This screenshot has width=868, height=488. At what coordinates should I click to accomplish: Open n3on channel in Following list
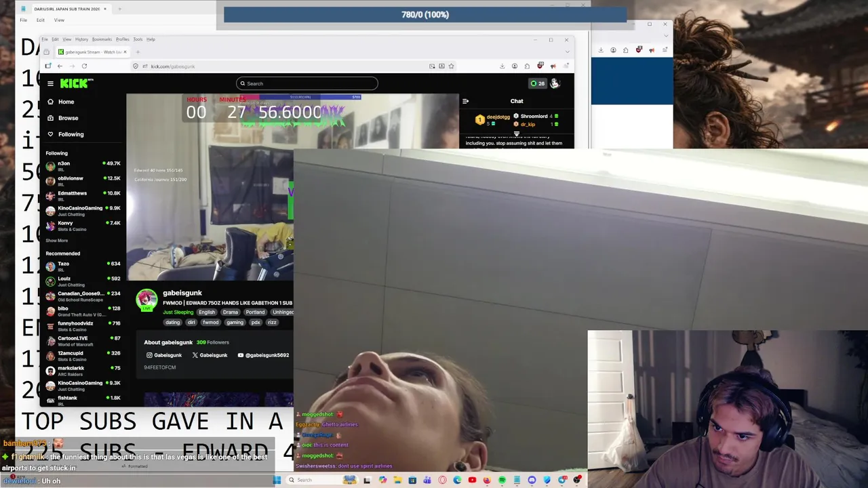(x=83, y=166)
